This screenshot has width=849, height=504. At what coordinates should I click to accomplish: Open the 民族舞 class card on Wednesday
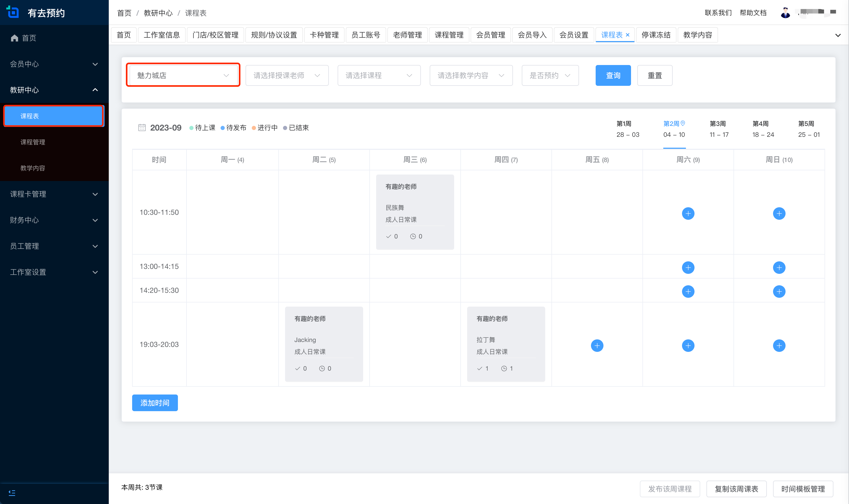pos(415,212)
